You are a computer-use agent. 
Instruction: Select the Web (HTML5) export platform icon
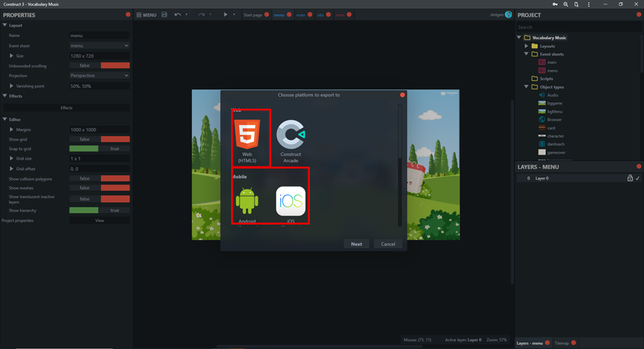click(x=248, y=134)
